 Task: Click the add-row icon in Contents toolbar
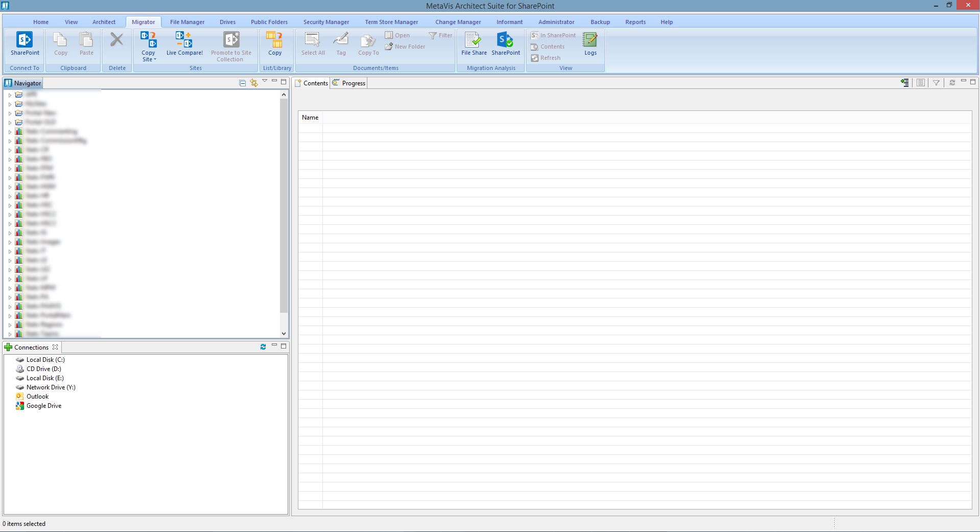(x=905, y=83)
